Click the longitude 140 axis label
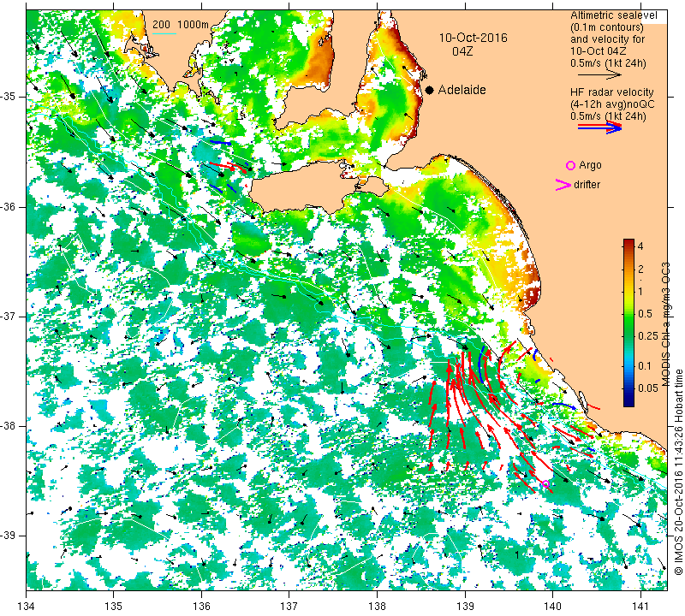685x616 pixels. point(552,606)
